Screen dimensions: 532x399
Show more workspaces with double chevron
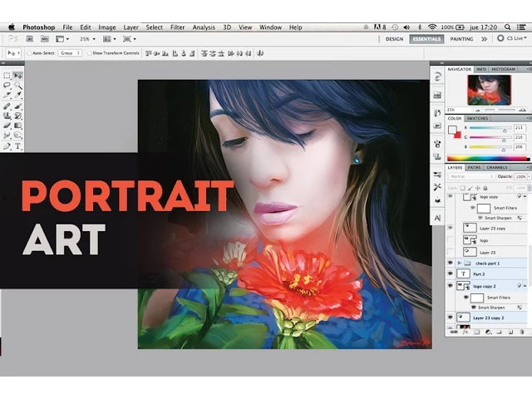tap(484, 39)
